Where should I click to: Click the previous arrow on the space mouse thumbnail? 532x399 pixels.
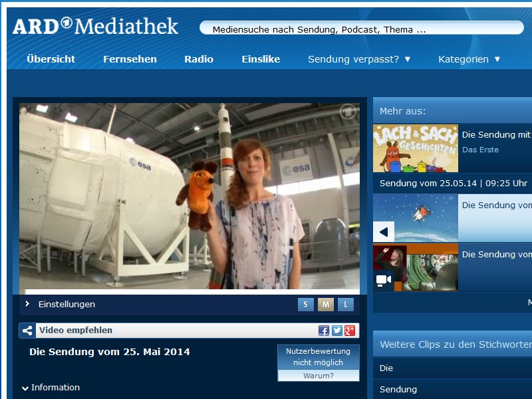(384, 231)
